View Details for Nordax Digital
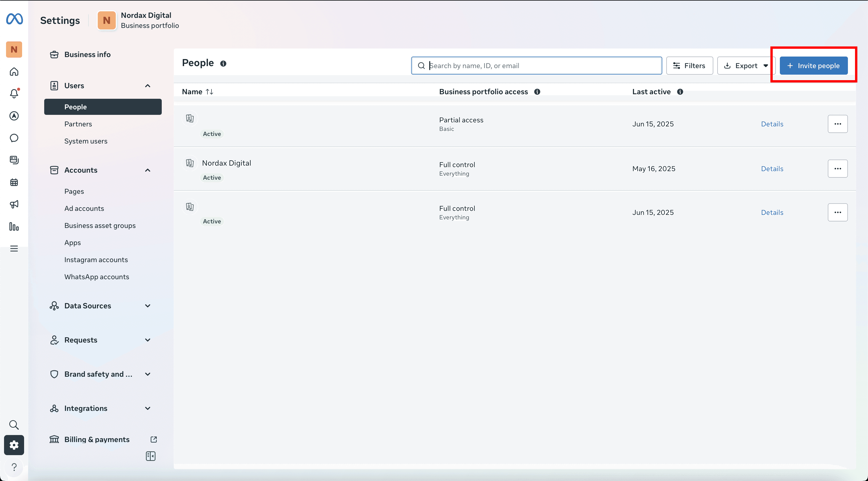 772,169
